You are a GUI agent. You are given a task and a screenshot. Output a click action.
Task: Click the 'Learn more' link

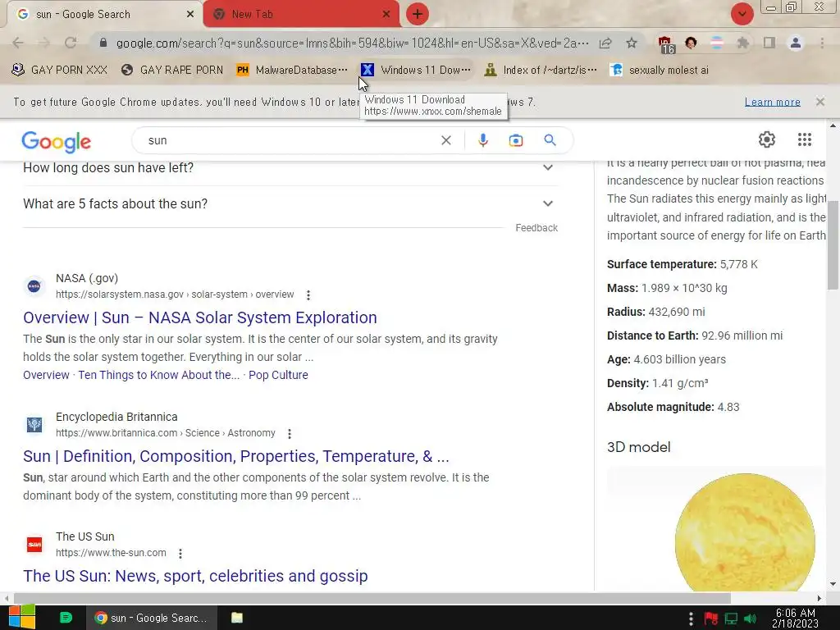[x=772, y=102]
